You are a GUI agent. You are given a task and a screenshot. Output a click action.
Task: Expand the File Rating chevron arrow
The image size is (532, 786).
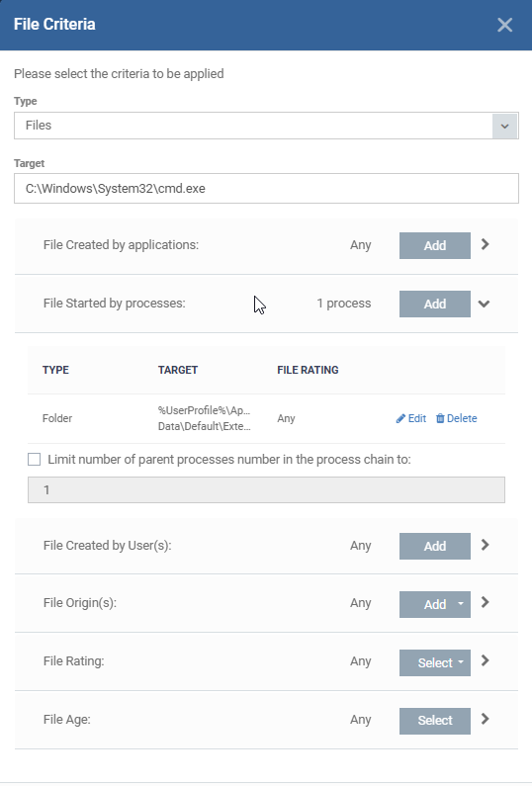pyautogui.click(x=485, y=660)
